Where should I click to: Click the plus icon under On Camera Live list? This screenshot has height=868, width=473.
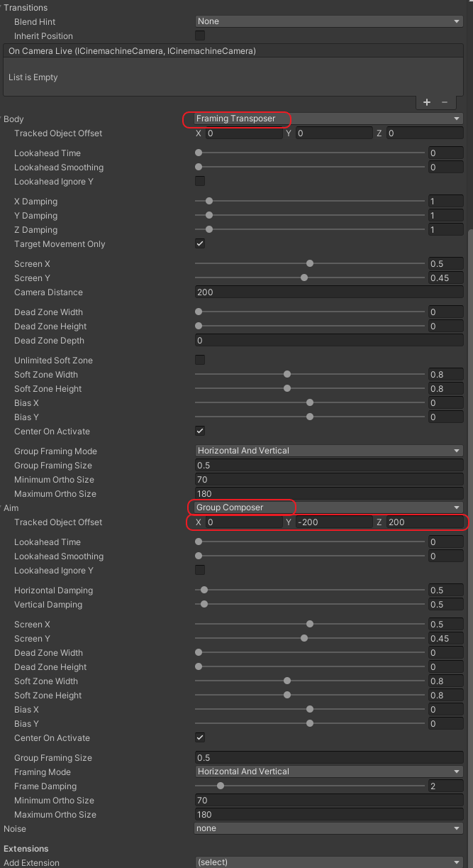coord(427,102)
